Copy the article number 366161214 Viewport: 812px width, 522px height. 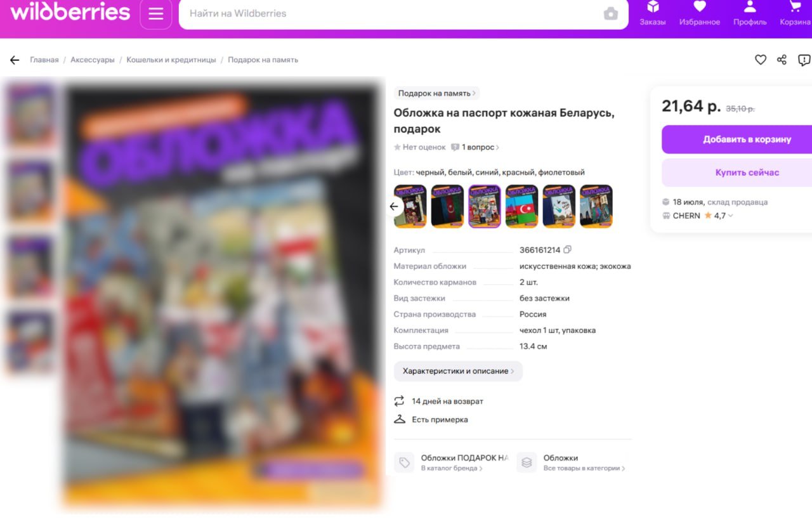click(568, 250)
